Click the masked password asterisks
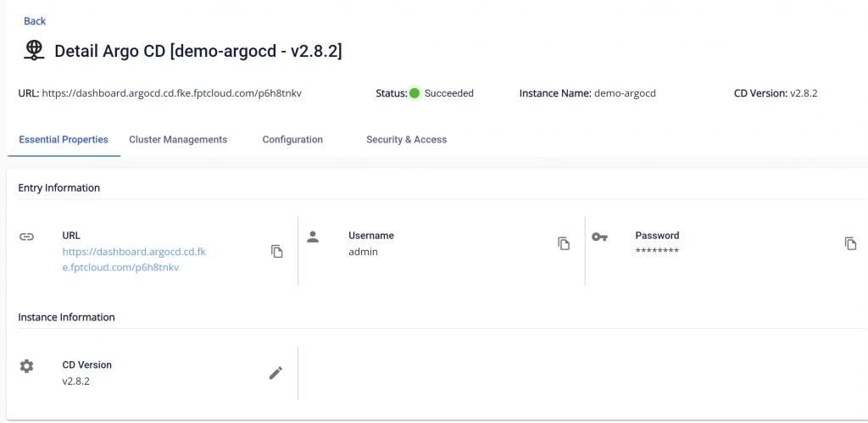The width and height of the screenshot is (868, 423). pos(657,252)
